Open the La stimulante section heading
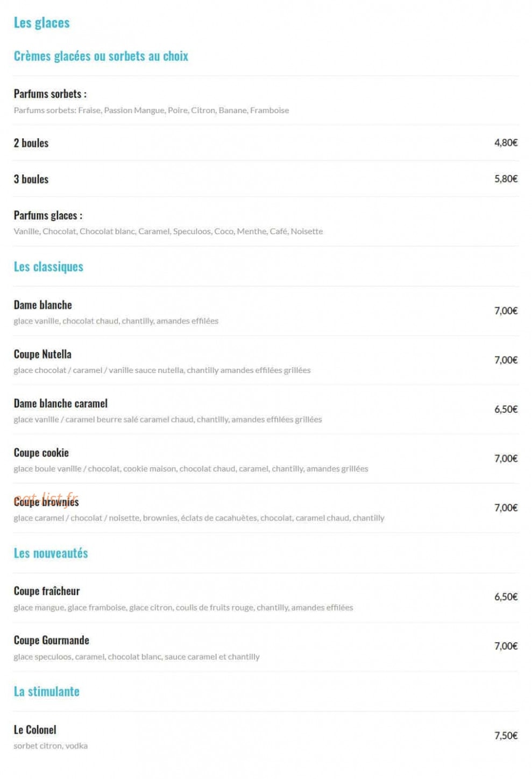The image size is (532, 779). [x=46, y=691]
